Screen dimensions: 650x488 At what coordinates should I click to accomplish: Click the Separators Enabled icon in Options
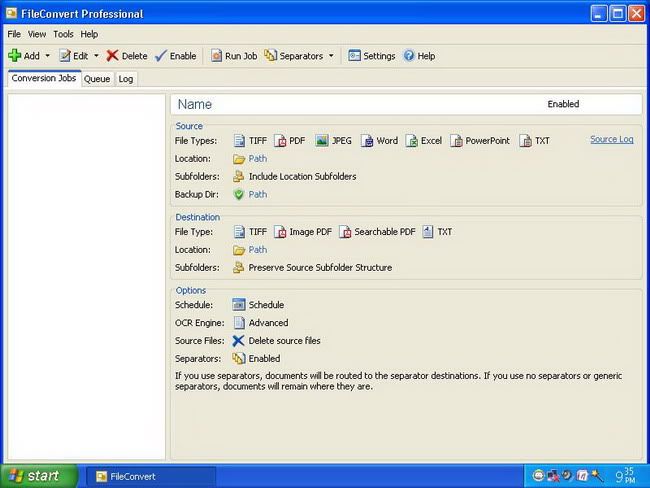(x=239, y=359)
